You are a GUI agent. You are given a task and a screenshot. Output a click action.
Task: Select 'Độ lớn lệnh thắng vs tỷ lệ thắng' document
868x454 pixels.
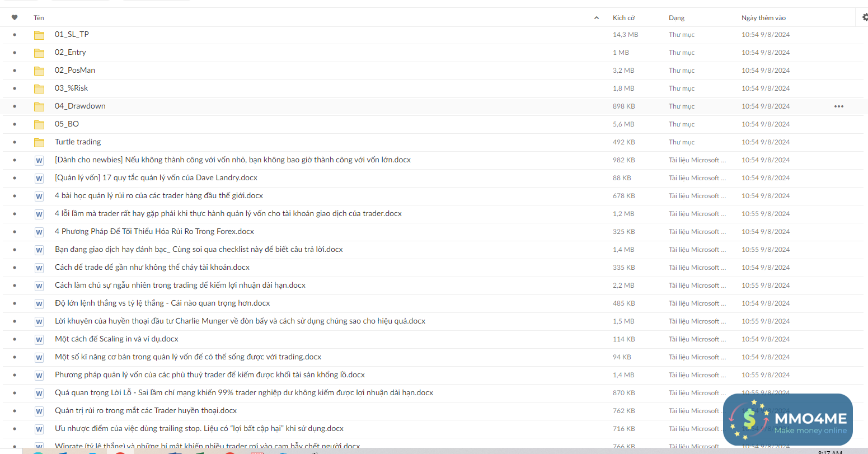[162, 303]
